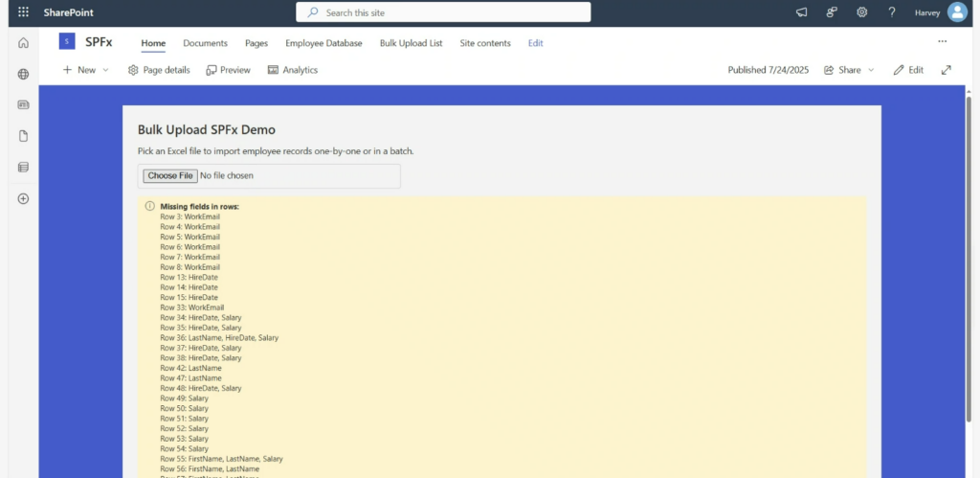This screenshot has width=980, height=478.
Task: Click 'Row 56: FirstName, LastName' entry
Action: pyautogui.click(x=210, y=468)
